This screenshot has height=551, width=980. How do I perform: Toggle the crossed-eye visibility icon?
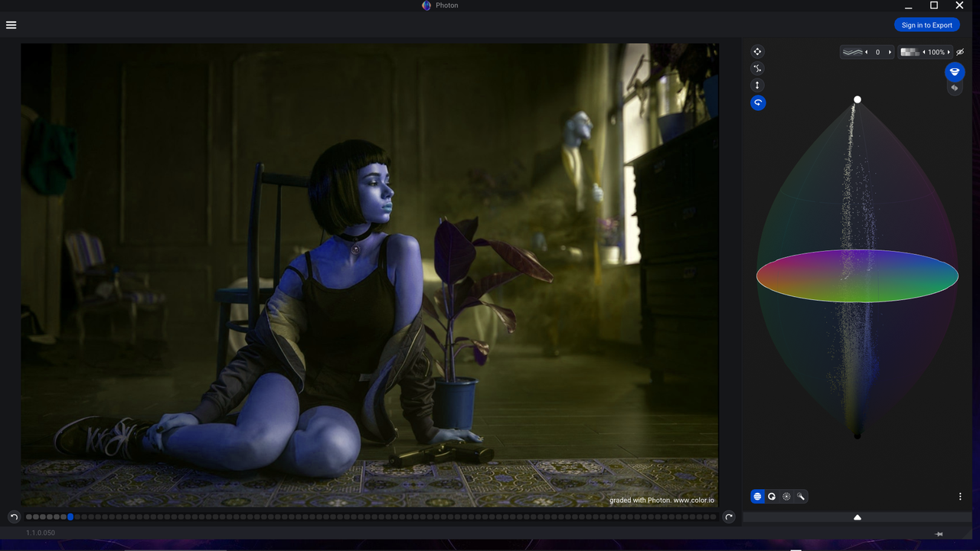point(960,52)
